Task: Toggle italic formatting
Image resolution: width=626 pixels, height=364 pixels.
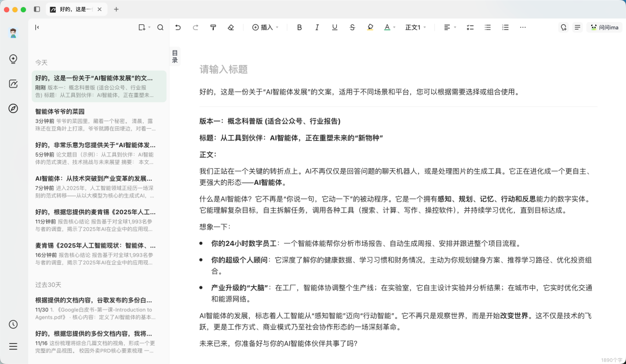Action: [317, 27]
